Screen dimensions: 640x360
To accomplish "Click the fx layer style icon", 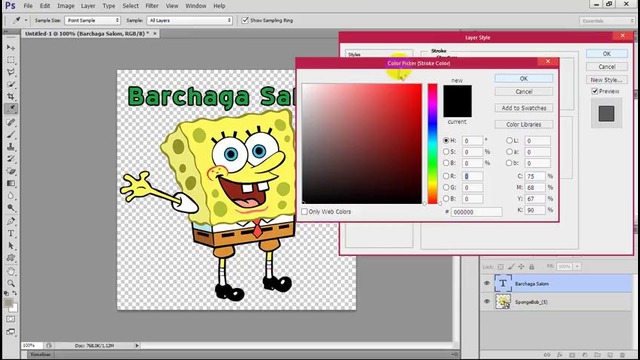I will point(560,355).
